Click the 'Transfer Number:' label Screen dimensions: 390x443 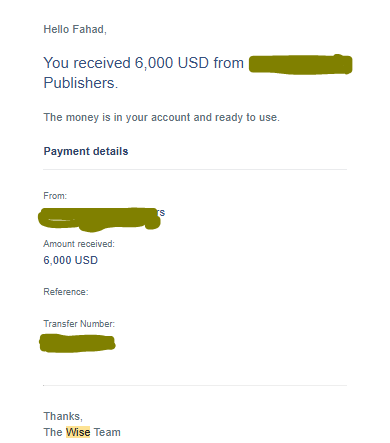point(79,324)
